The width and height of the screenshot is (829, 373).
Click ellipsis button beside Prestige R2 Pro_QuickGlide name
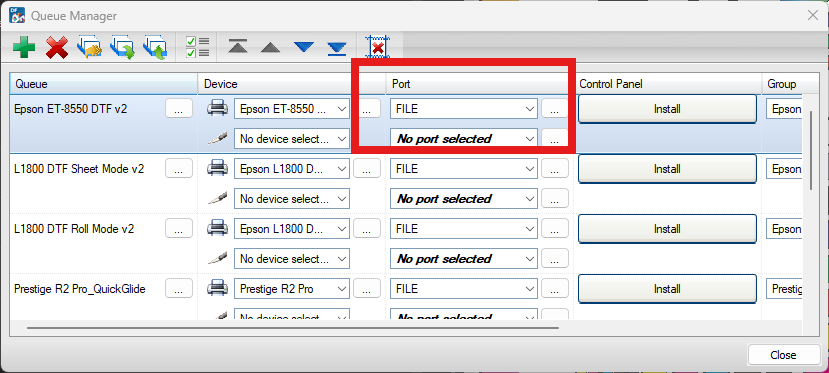[179, 288]
